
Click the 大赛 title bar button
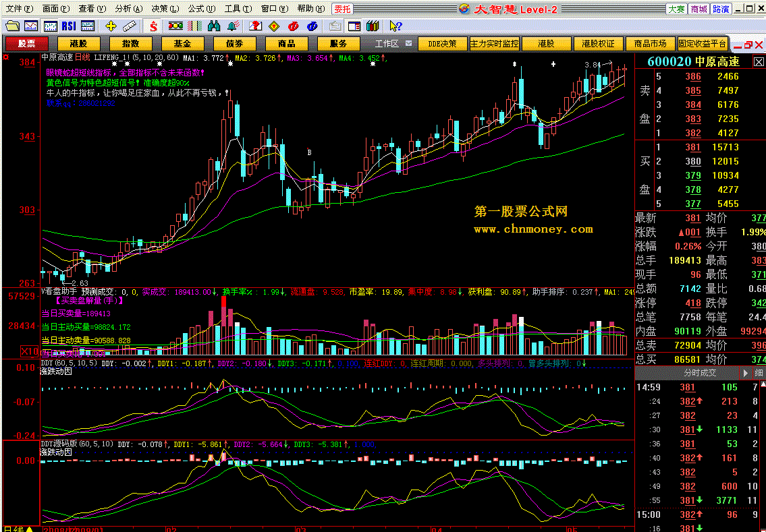pyautogui.click(x=677, y=9)
